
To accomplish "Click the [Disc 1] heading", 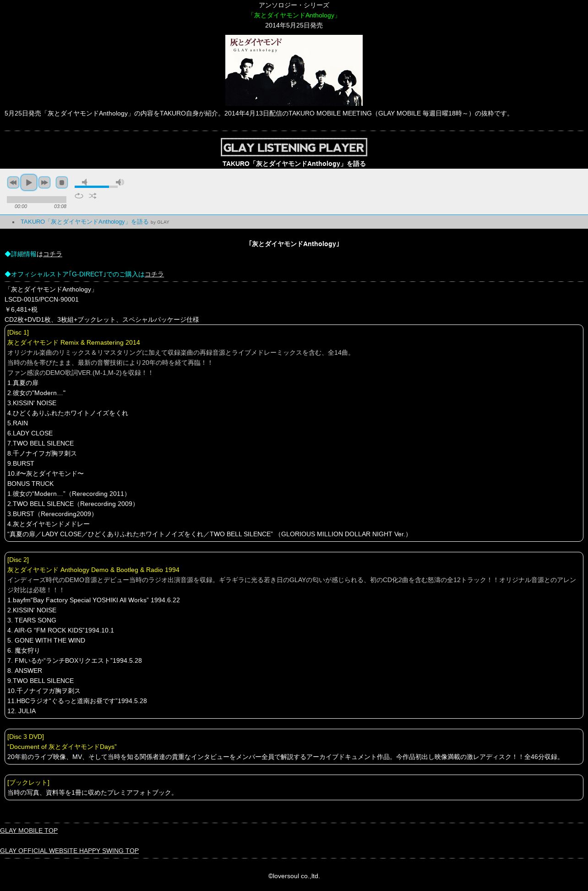I will click(18, 332).
